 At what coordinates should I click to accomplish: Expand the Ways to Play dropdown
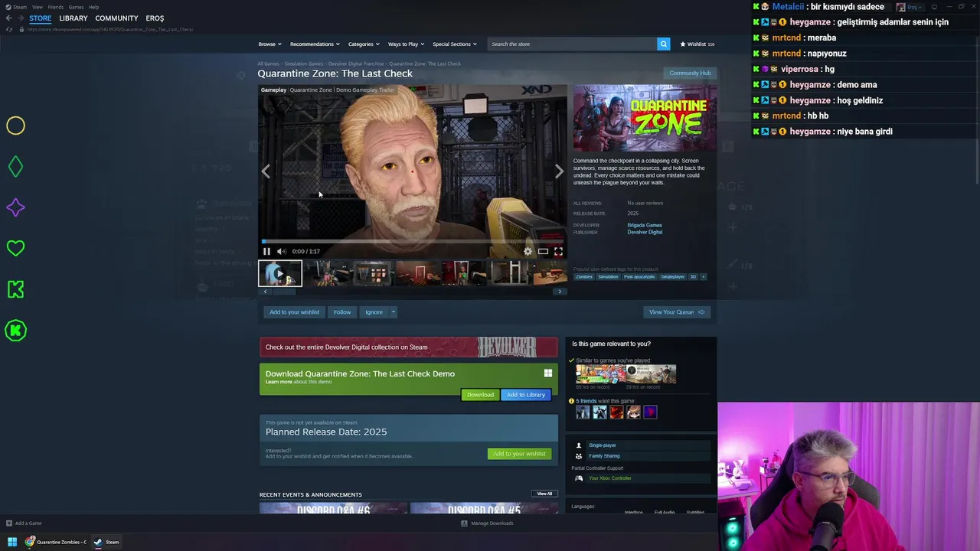(406, 44)
